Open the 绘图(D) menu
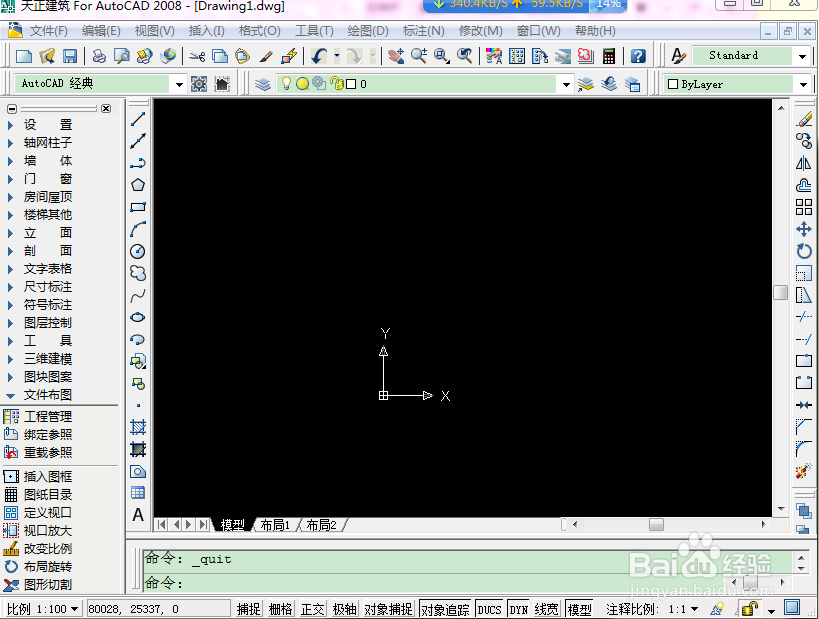The image size is (819, 619). (x=368, y=31)
